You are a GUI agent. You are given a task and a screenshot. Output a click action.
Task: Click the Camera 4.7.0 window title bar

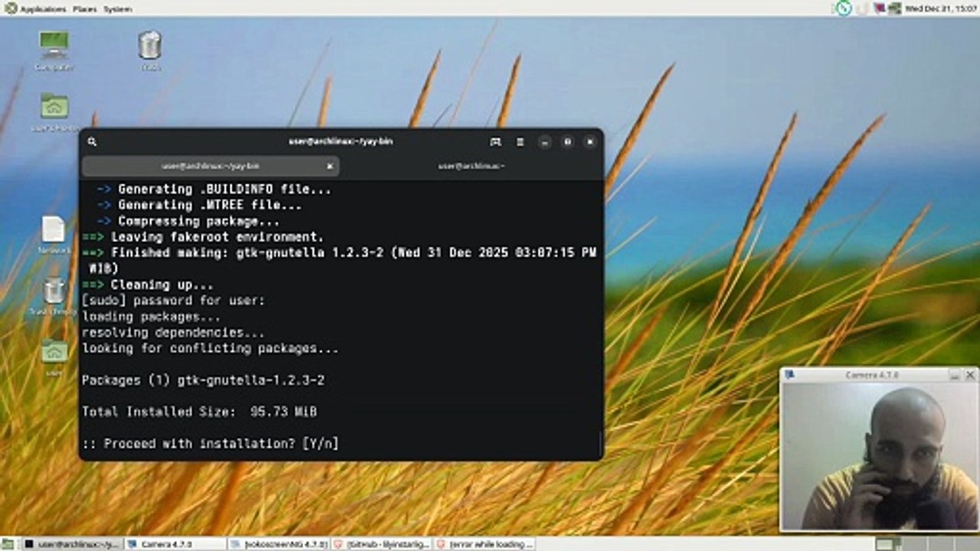click(x=871, y=375)
